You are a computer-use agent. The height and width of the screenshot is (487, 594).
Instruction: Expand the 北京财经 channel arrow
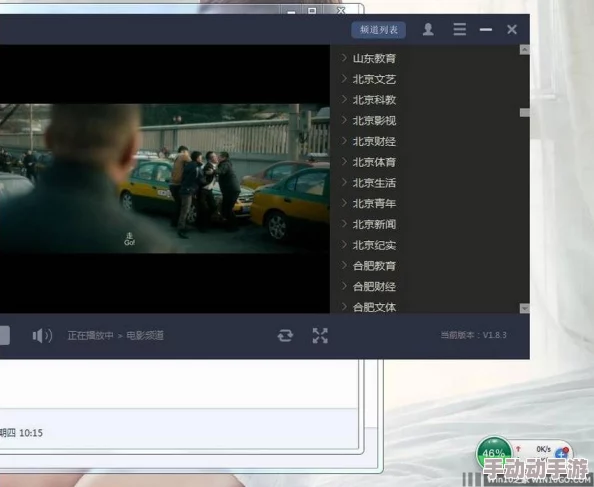[344, 141]
